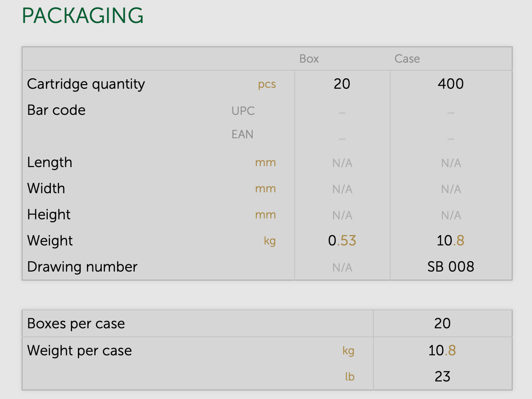Click the Boxes per case label
The width and height of the screenshot is (532, 399).
tap(76, 324)
